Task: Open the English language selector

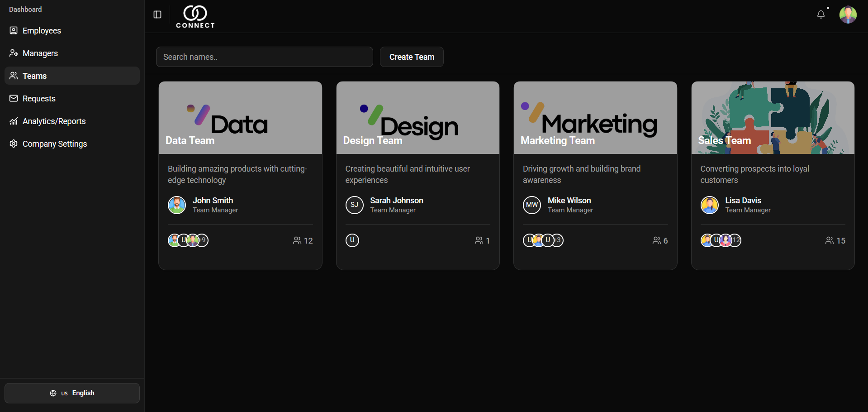Action: (72, 393)
